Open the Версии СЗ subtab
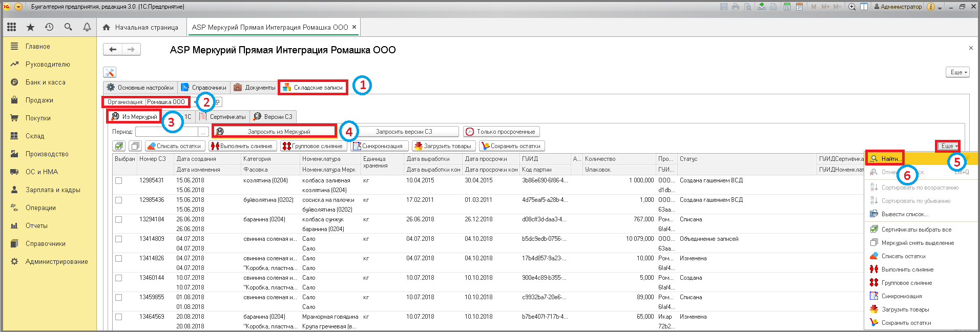Image resolution: width=980 pixels, height=332 pixels. coord(273,117)
